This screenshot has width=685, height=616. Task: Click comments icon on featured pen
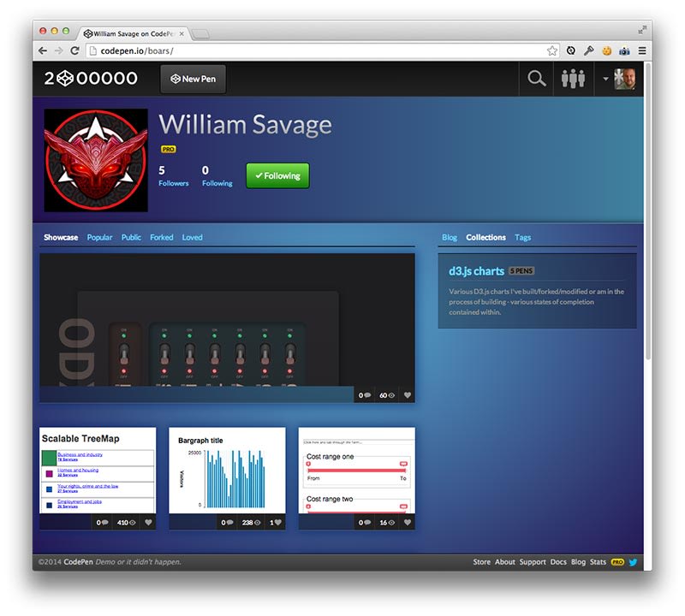(365, 395)
